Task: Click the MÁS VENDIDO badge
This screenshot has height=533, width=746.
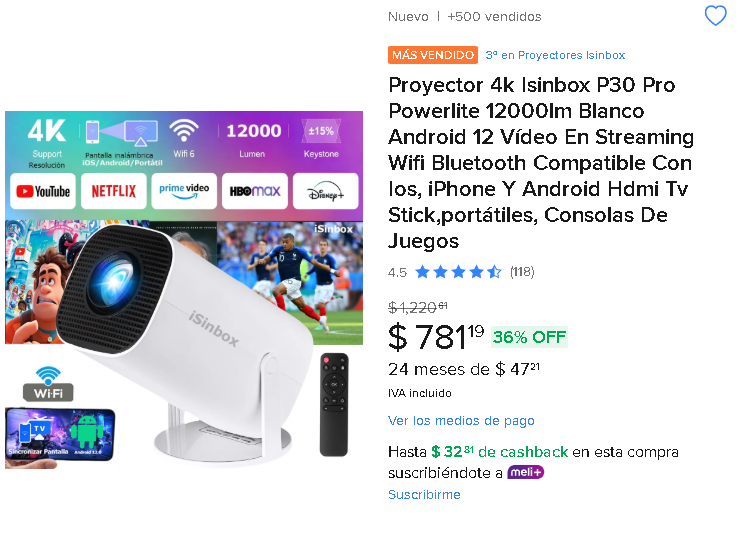Action: click(x=432, y=55)
